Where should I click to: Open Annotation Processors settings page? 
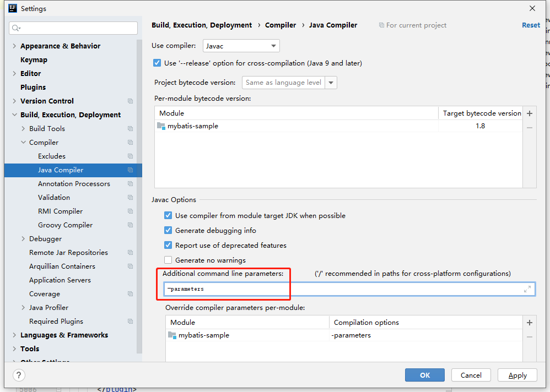pyautogui.click(x=74, y=184)
